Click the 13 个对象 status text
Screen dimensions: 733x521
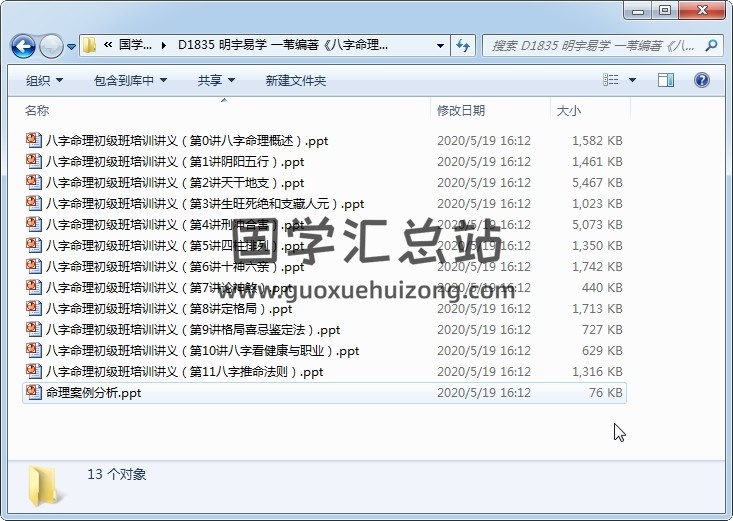click(x=116, y=474)
